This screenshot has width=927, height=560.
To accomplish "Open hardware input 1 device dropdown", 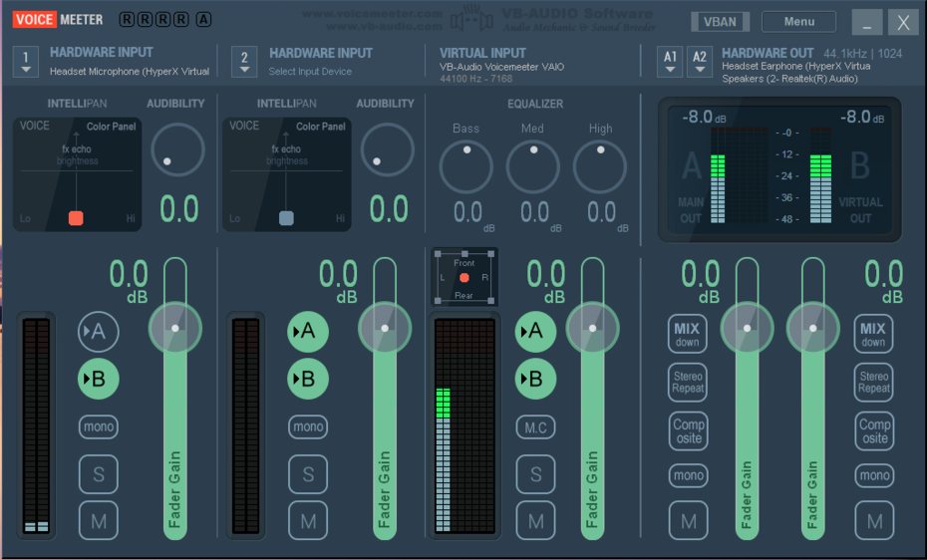I will tap(26, 61).
